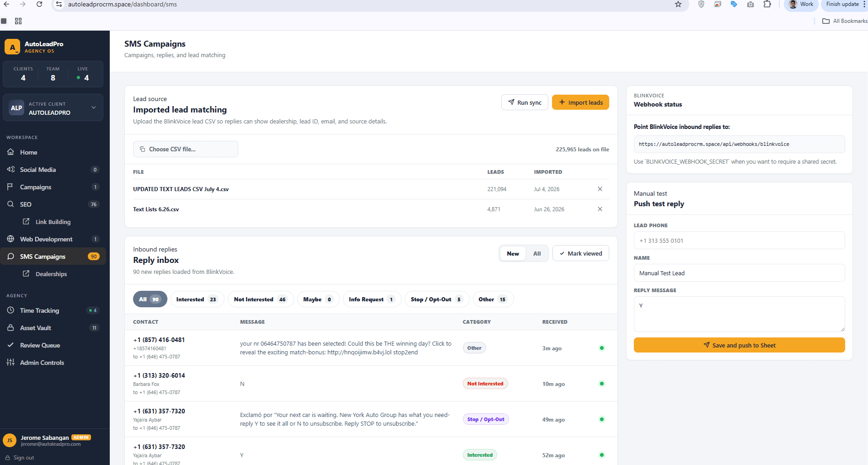Expand the Active Client AUTOLEADPRO dropdown

(x=53, y=108)
